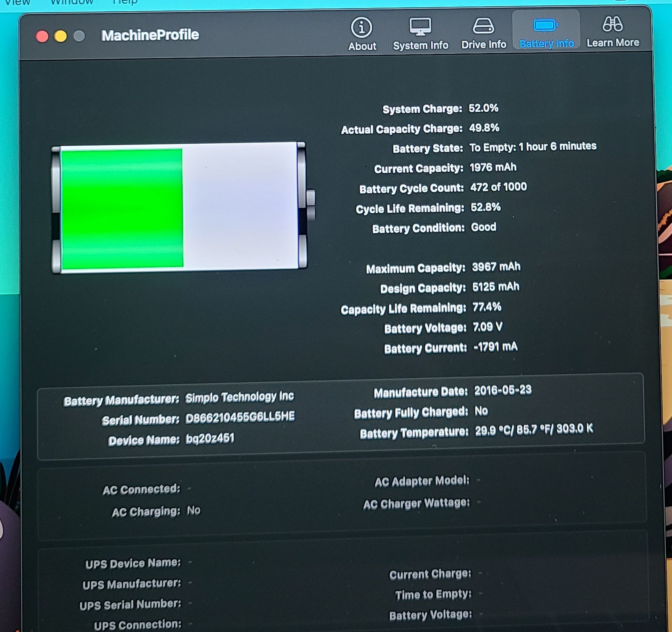Click the Battery Manufacturer label
The height and width of the screenshot is (632, 672).
[x=121, y=400]
